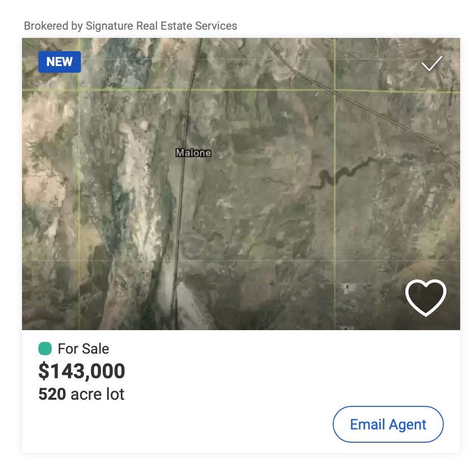
Task: Save listing with the heart icon
Action: coord(425,298)
